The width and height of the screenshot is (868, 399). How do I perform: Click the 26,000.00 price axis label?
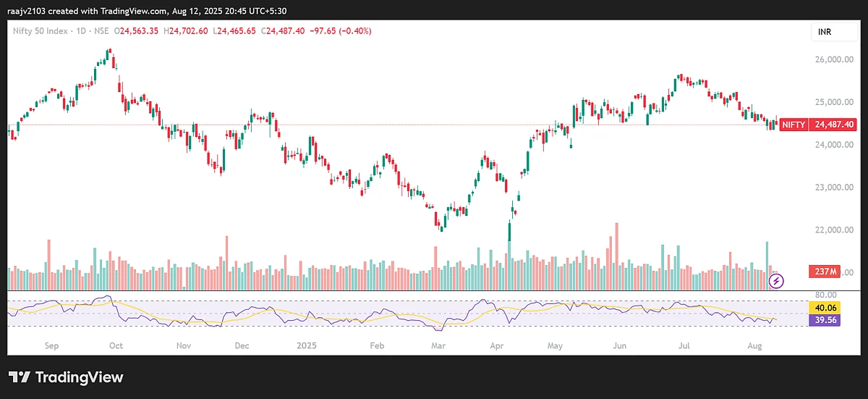point(833,60)
